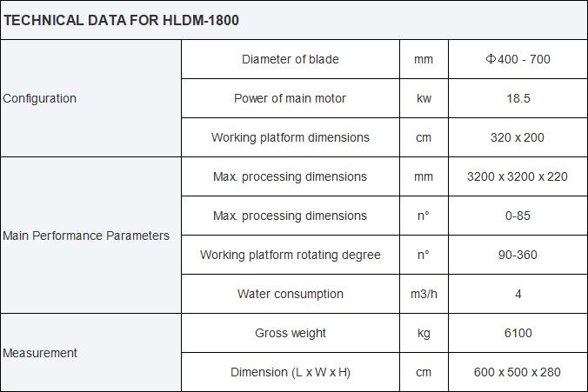Click the Main Performance Parameters header cell
The image size is (588, 392).
(86, 236)
